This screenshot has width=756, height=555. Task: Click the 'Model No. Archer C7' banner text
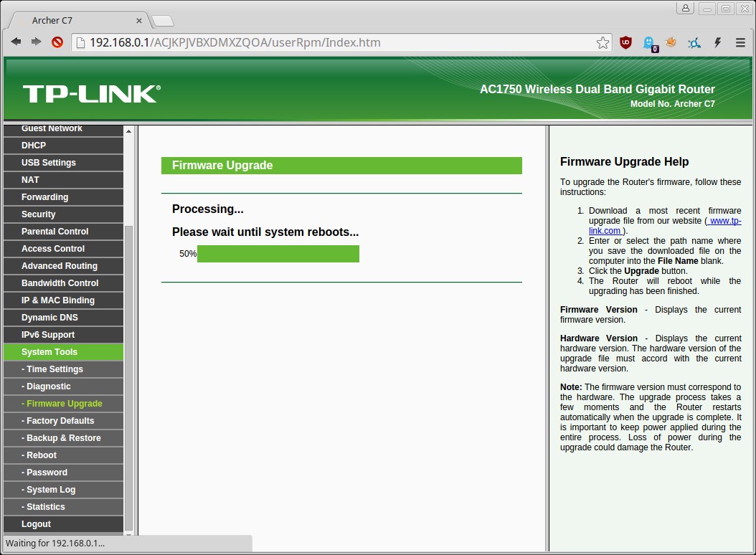click(673, 104)
